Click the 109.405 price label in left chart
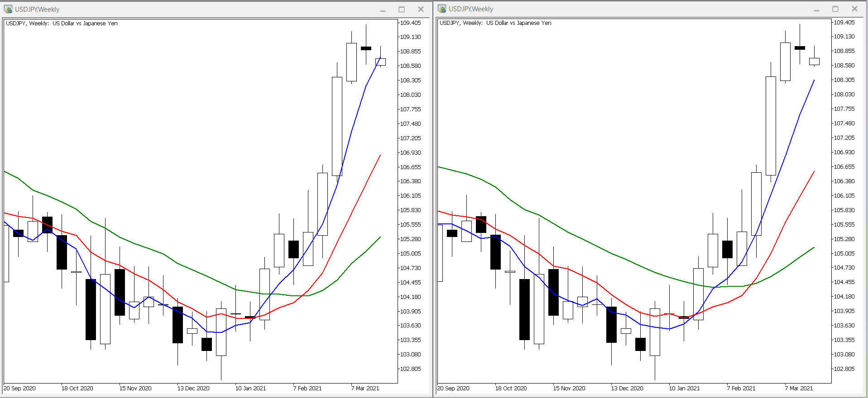Viewport: 868px width, 398px height. click(410, 23)
